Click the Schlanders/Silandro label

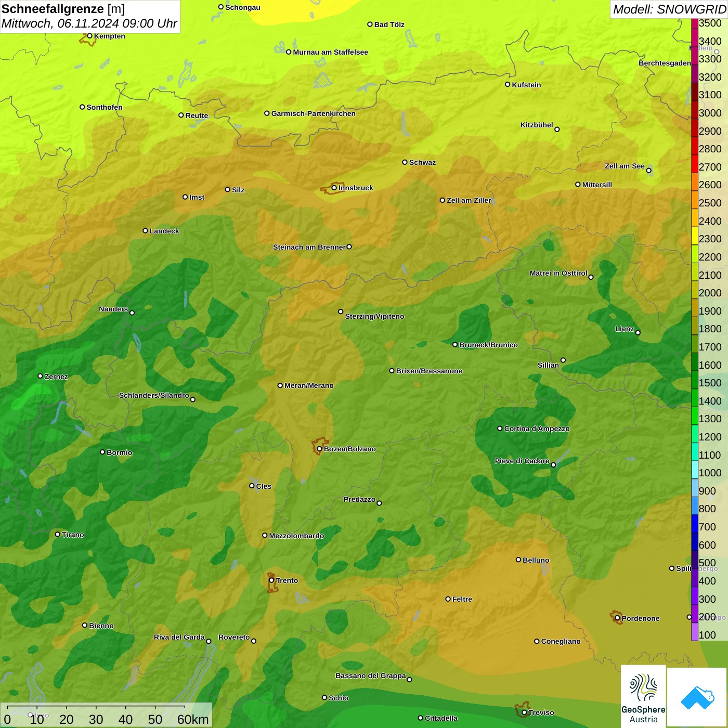coord(154,395)
